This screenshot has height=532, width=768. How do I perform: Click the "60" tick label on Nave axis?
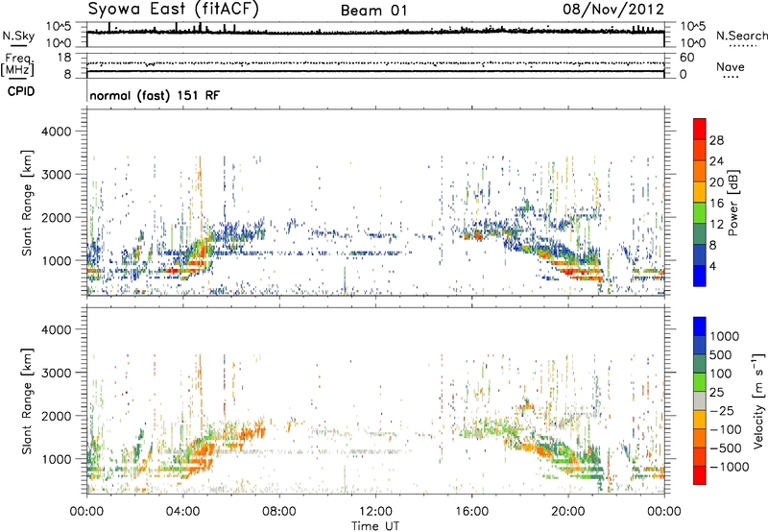(x=686, y=58)
